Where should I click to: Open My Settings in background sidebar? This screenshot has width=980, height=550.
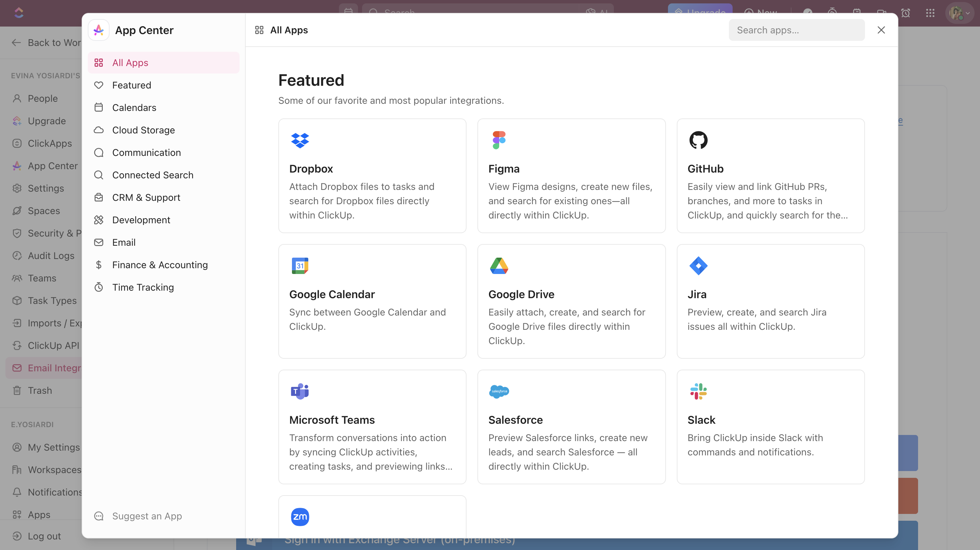click(x=44, y=447)
